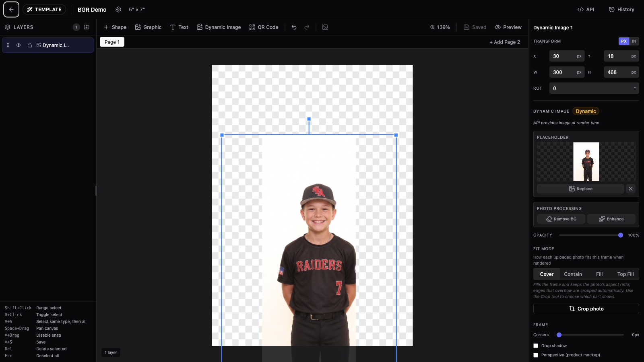Viewport: 644px width, 362px height.
Task: Open template settings gear icon
Action: [118, 10]
